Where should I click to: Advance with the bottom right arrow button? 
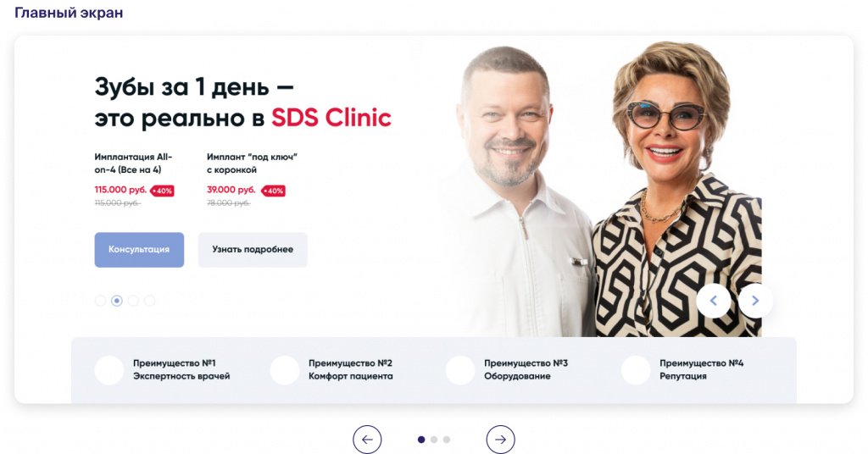tap(500, 439)
